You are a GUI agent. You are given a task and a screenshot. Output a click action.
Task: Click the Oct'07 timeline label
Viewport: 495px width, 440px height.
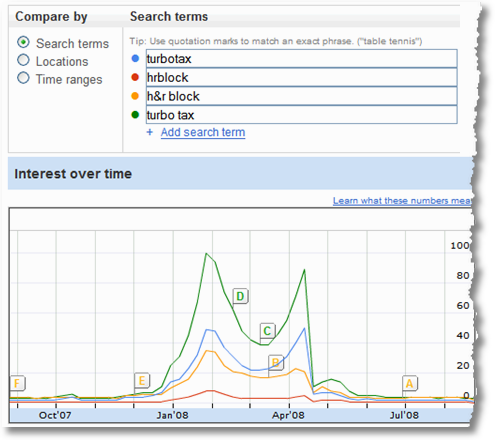click(x=55, y=415)
